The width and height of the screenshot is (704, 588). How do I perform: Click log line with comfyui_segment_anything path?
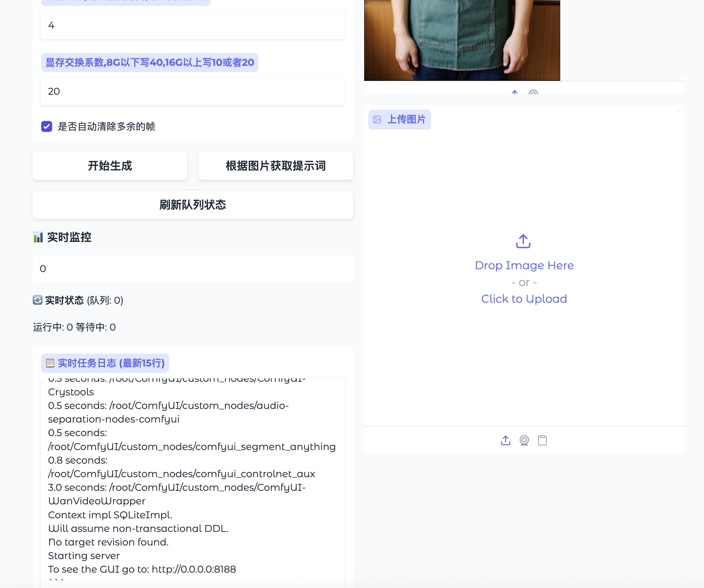click(x=192, y=447)
